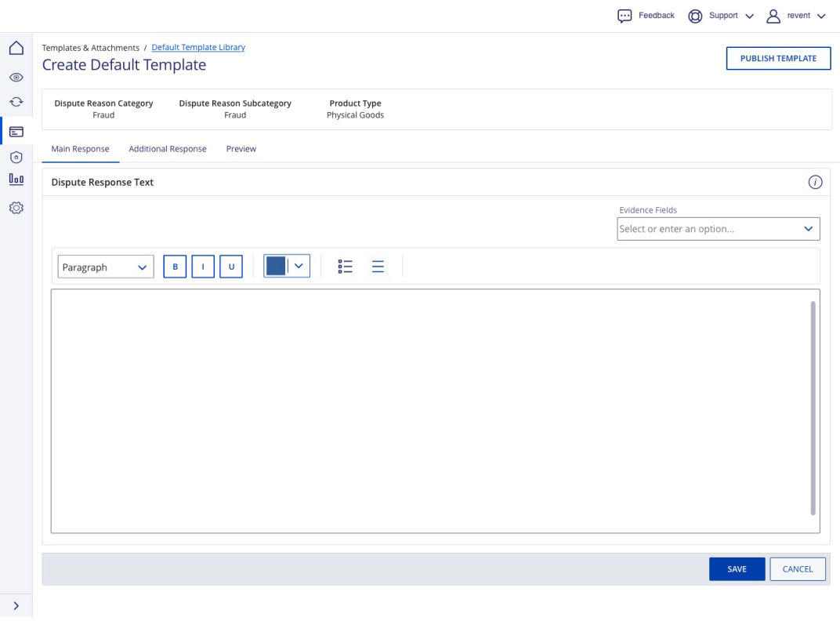Open the settings gear in sidebar
840x621 pixels.
click(x=16, y=208)
